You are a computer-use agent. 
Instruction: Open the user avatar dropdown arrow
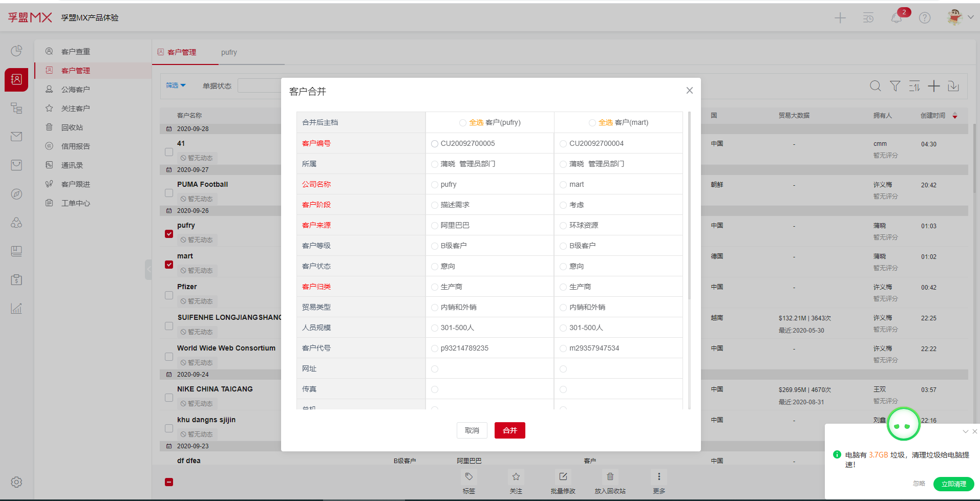(x=971, y=17)
